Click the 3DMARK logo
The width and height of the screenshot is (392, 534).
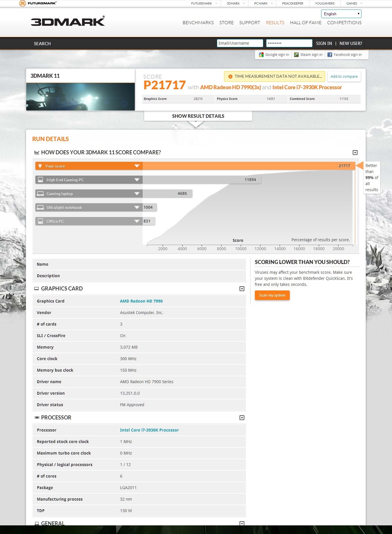tap(68, 21)
